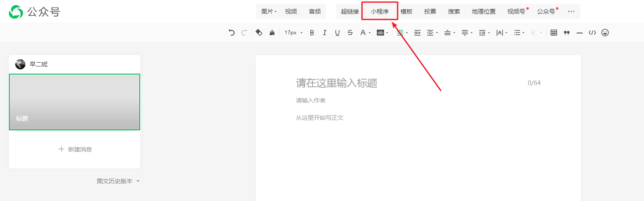This screenshot has height=201, width=644.
Task: Open the 小程序 menu item
Action: pyautogui.click(x=379, y=11)
